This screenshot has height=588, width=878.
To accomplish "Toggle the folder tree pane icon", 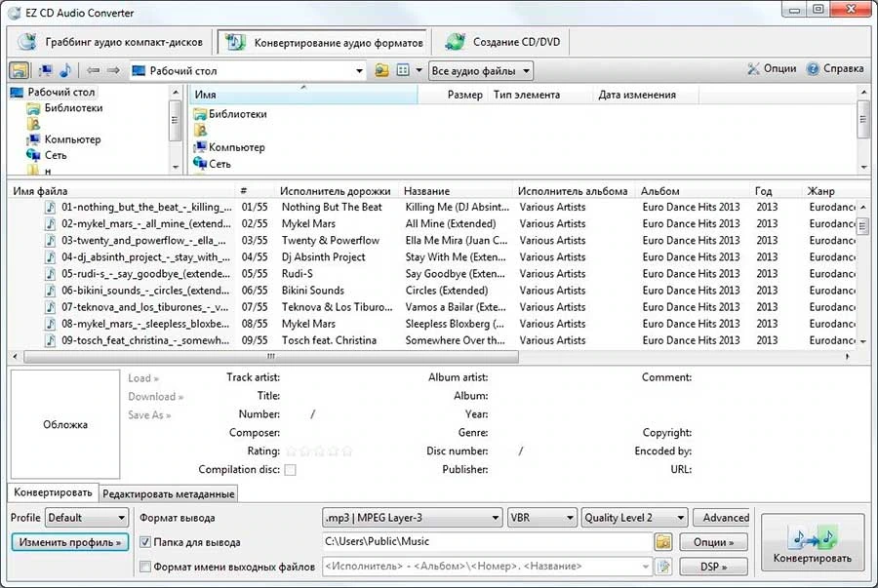I will pyautogui.click(x=20, y=70).
